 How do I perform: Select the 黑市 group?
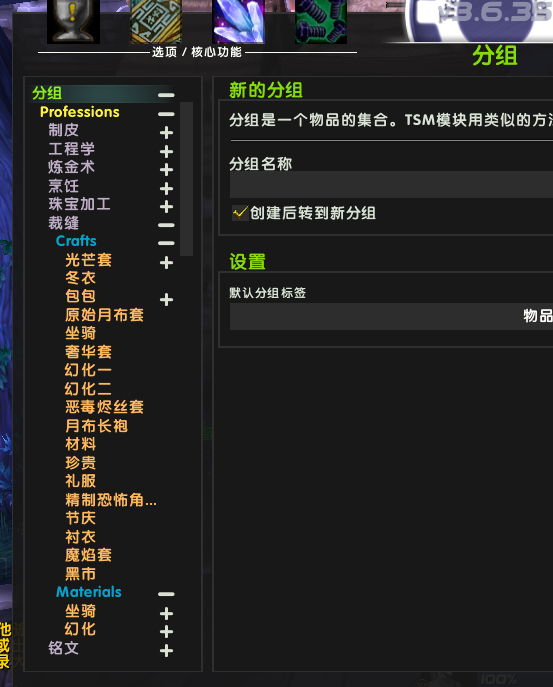[x=80, y=574]
